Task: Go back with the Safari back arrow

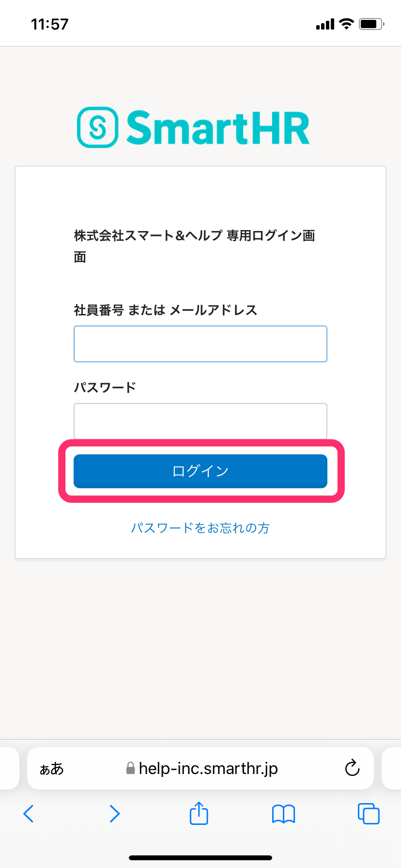Action: [29, 814]
